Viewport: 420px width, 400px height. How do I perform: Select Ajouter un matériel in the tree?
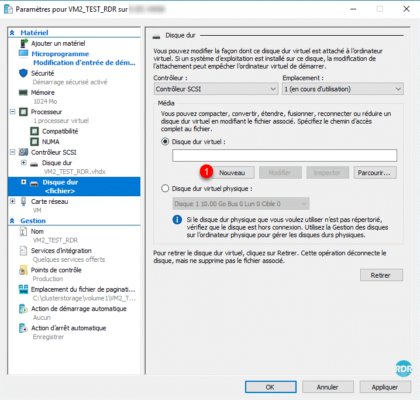tap(58, 43)
